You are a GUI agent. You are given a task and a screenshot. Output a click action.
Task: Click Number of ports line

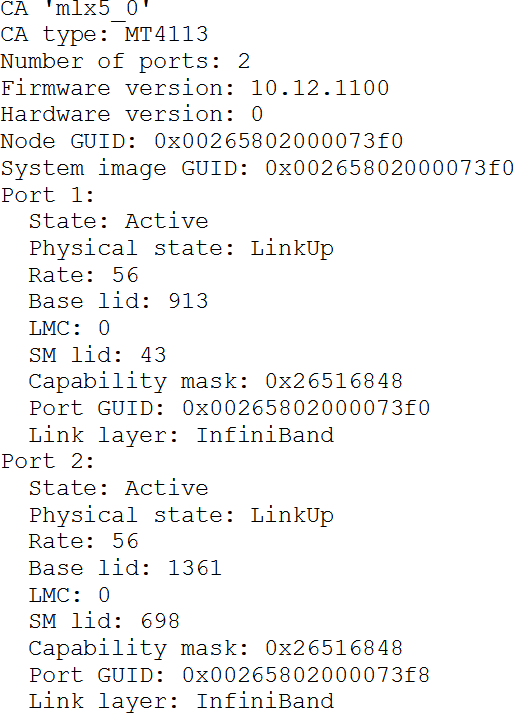(x=125, y=62)
